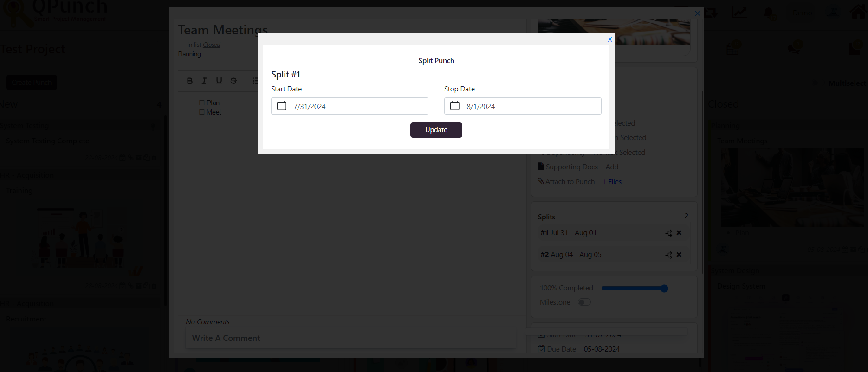Viewport: 868px width, 372px height.
Task: Open Start Date calendar picker icon
Action: pyautogui.click(x=282, y=106)
